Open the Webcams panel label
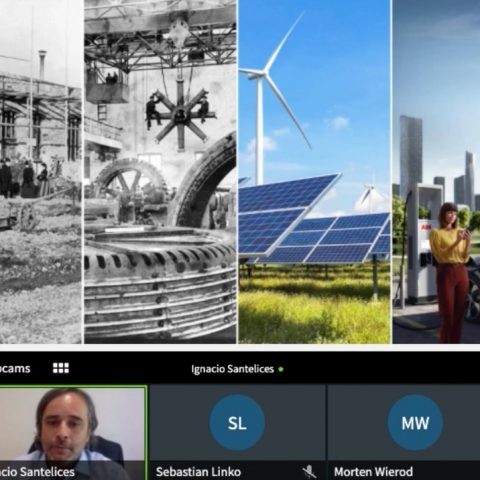This screenshot has width=480, height=480. [x=15, y=368]
